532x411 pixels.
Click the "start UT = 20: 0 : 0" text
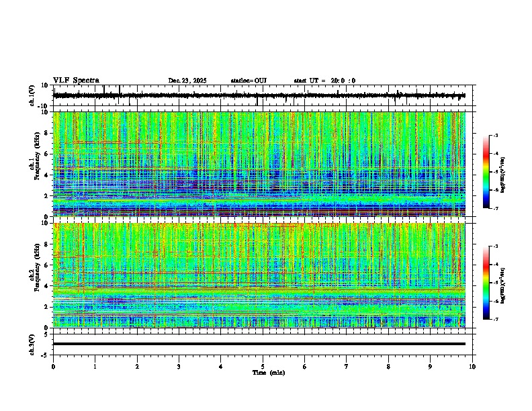[x=324, y=81]
